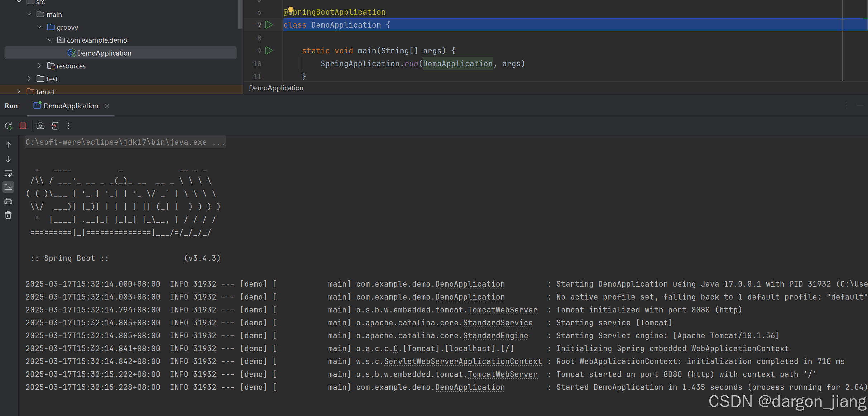Click the ServletWebServerApplicationContext link in the log
This screenshot has height=416, width=868.
(x=463, y=362)
